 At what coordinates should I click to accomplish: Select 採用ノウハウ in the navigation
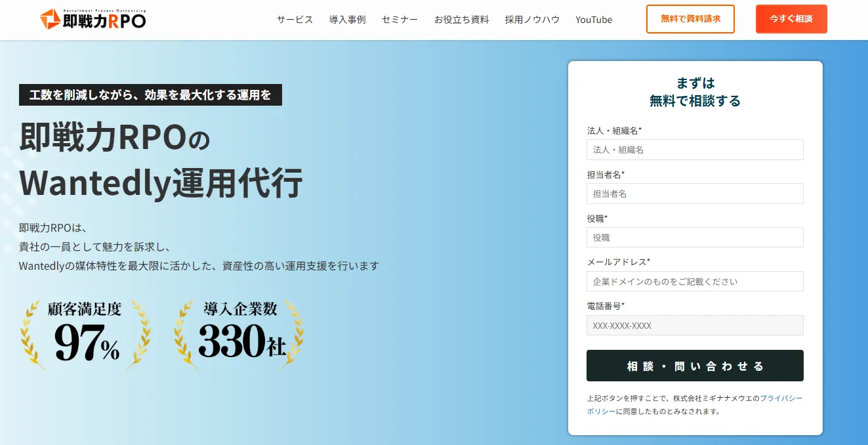532,20
